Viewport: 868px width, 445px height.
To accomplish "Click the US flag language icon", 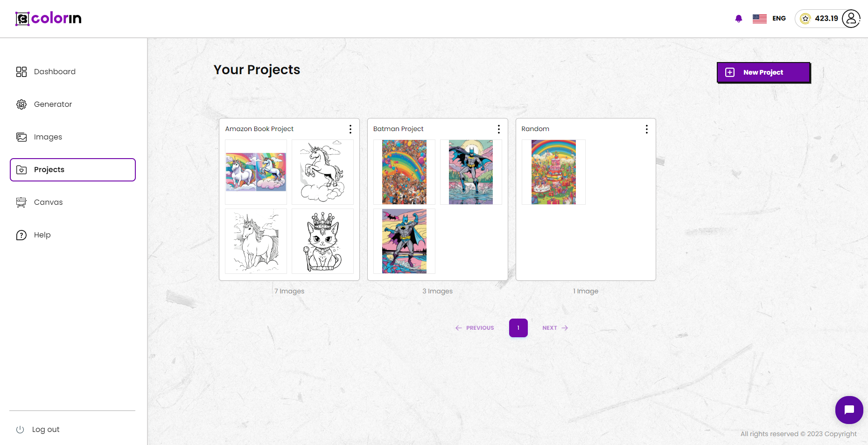I will click(x=759, y=19).
